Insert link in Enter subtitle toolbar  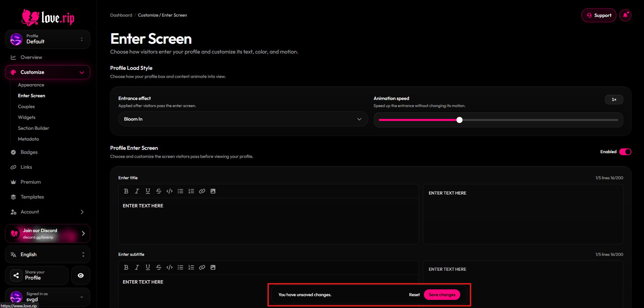202,267
